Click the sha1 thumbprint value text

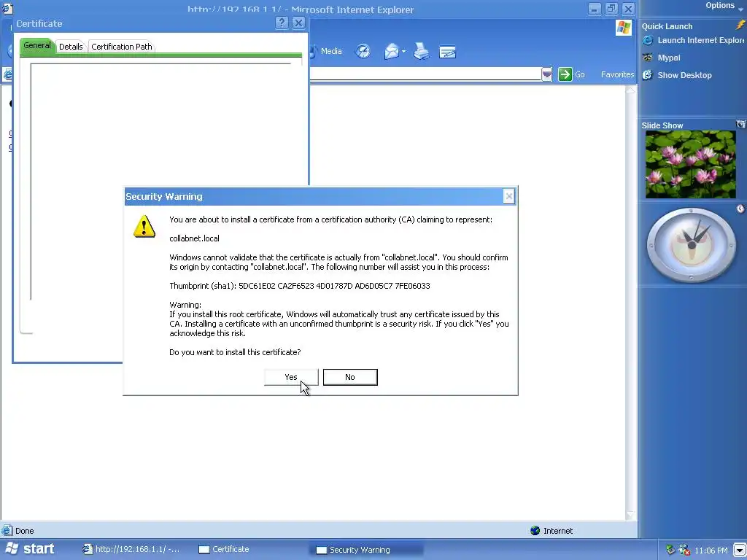(334, 286)
